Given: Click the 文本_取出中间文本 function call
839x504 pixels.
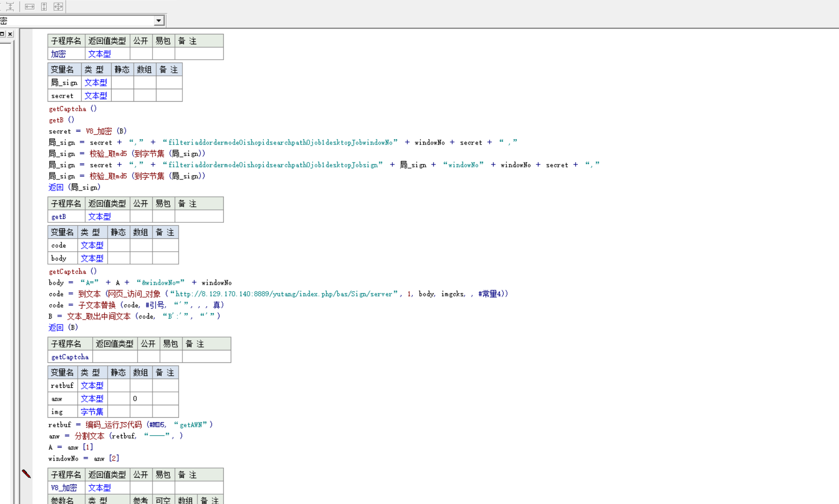Looking at the screenshot, I should point(99,317).
